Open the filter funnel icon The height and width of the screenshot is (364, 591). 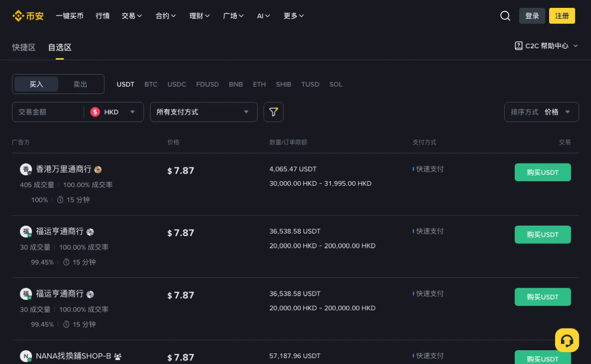(273, 112)
